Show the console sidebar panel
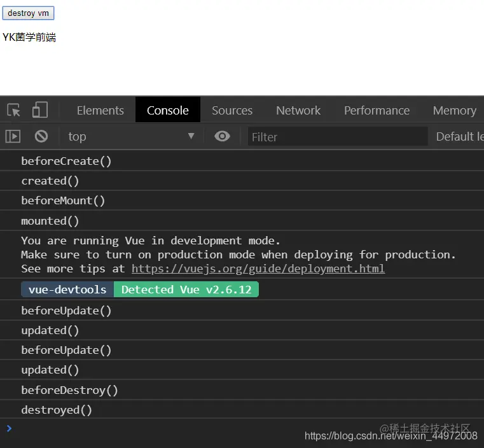 [13, 136]
